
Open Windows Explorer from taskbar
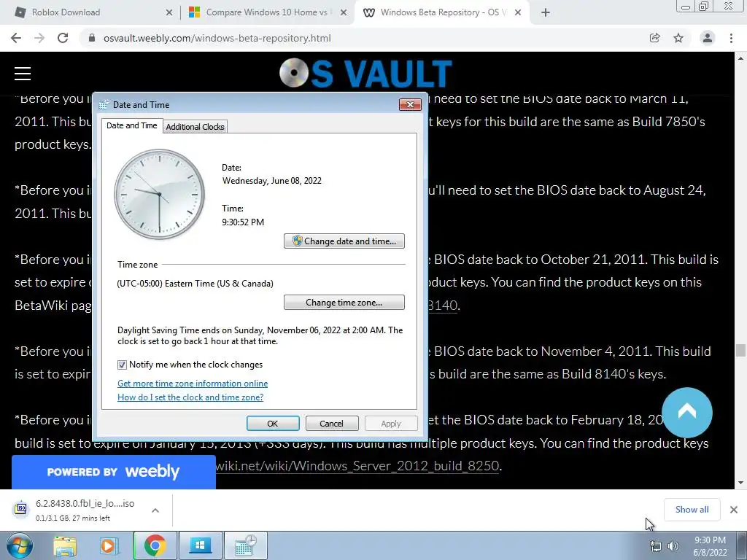65,546
